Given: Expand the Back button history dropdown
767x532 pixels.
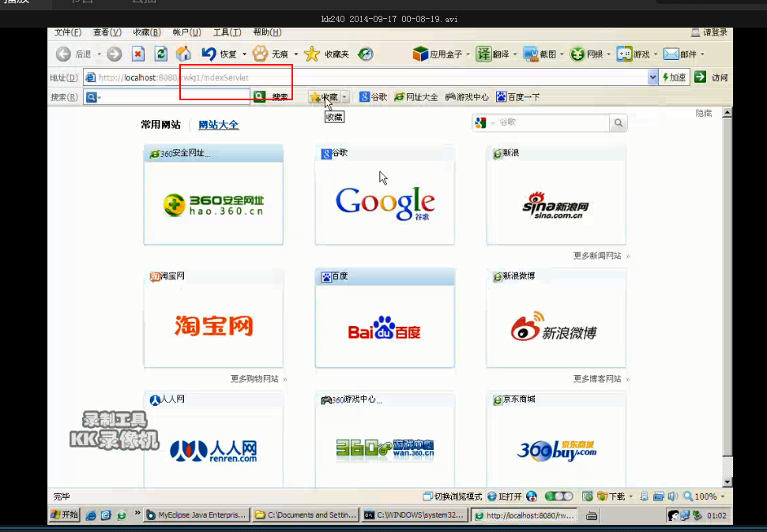Looking at the screenshot, I should click(x=99, y=54).
